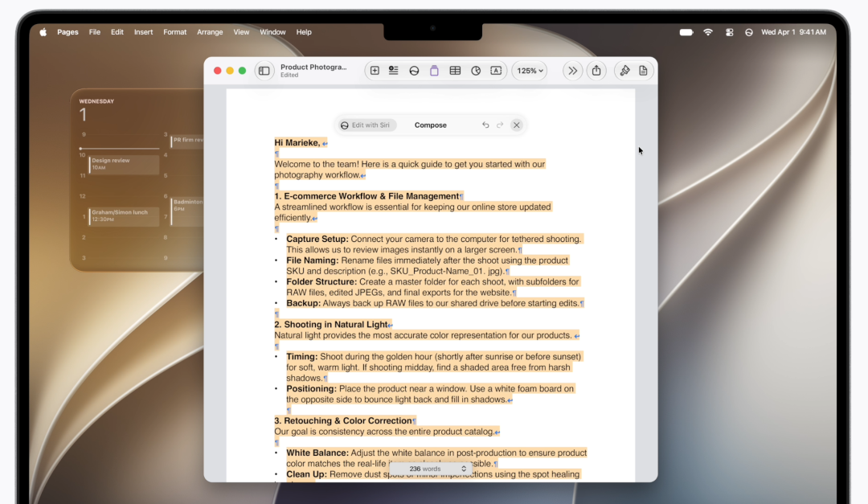Open the Format menu
Viewport: 868px width, 504px height.
point(175,32)
